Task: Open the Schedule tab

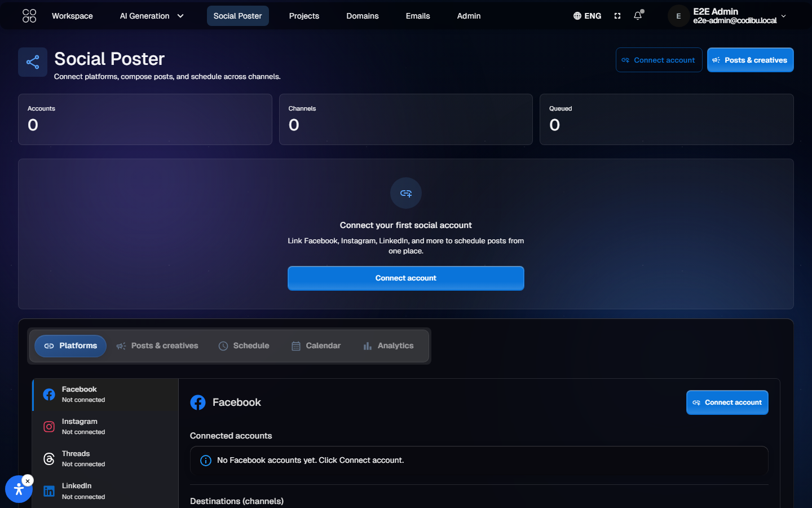Action: [x=244, y=346]
